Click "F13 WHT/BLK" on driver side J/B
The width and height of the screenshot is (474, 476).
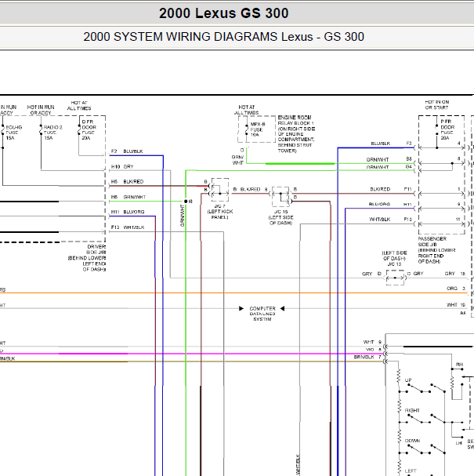coord(128,227)
